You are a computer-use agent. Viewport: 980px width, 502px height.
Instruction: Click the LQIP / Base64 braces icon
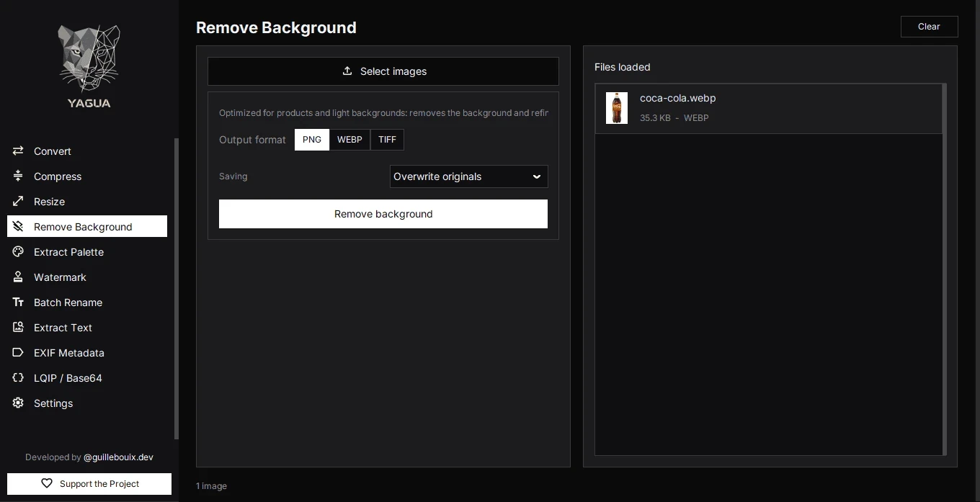point(18,378)
